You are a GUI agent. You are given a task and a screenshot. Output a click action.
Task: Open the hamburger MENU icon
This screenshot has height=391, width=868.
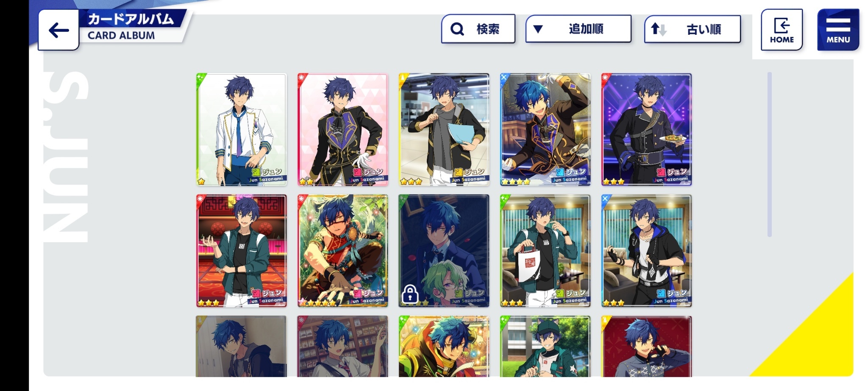point(838,30)
